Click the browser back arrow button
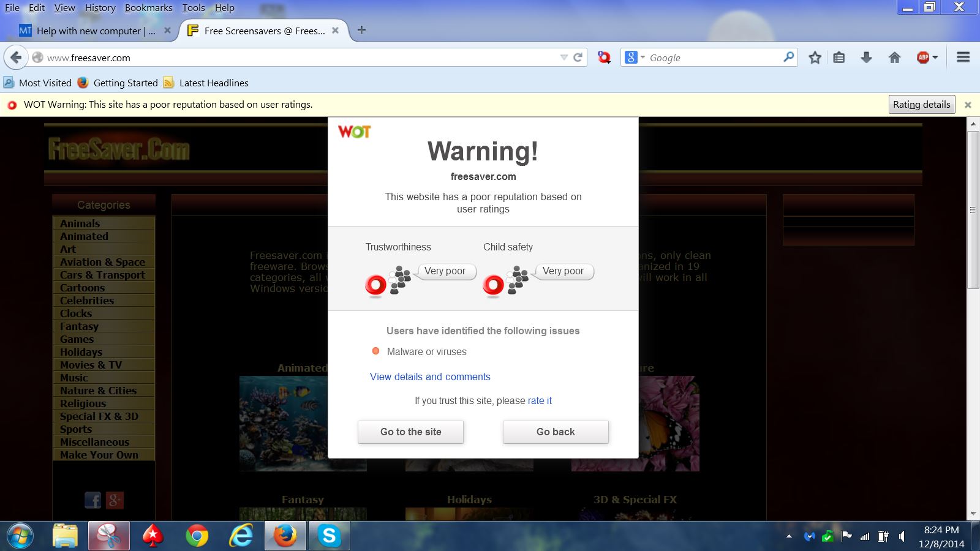 pos(17,58)
